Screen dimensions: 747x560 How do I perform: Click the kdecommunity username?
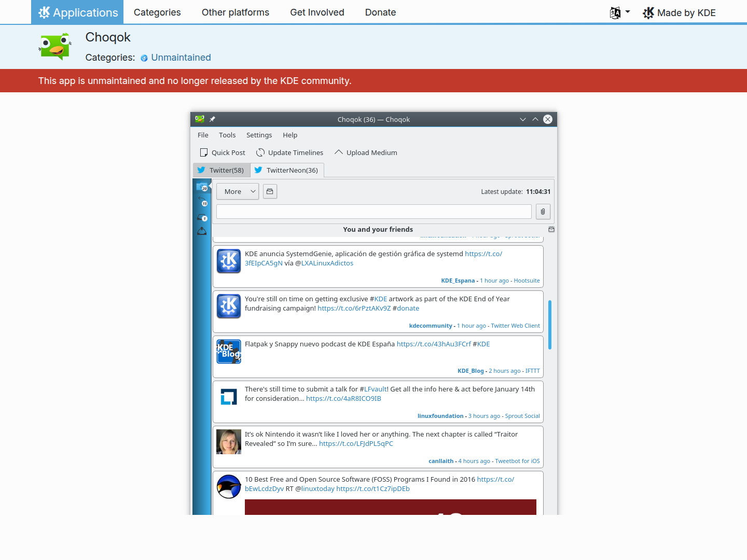(431, 326)
